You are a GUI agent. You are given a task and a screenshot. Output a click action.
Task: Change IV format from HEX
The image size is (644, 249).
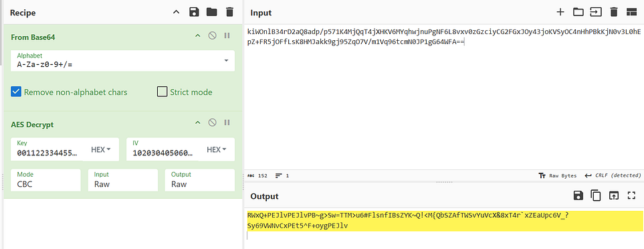point(217,149)
